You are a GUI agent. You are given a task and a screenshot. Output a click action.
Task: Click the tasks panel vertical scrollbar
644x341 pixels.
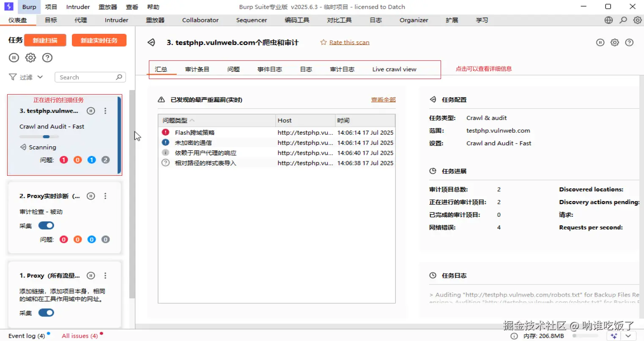132,194
